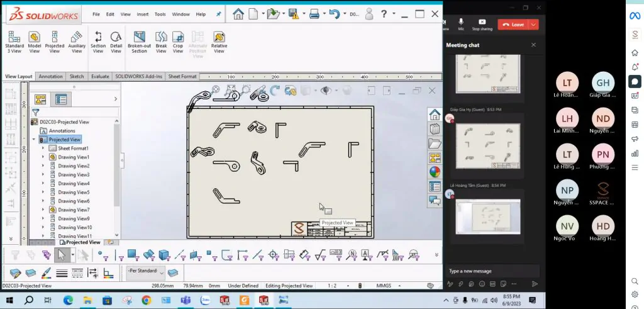Open Appearances ball icon in task pane
644x309 pixels.
[x=435, y=172]
